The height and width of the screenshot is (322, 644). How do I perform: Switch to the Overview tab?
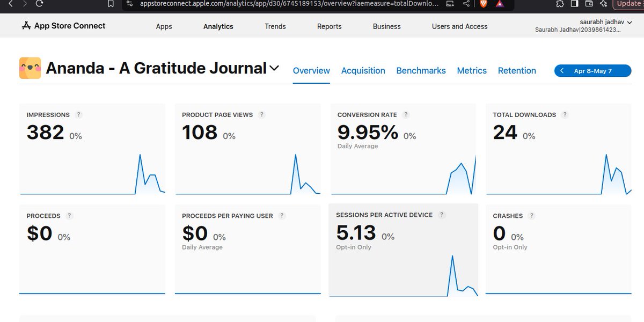point(311,71)
